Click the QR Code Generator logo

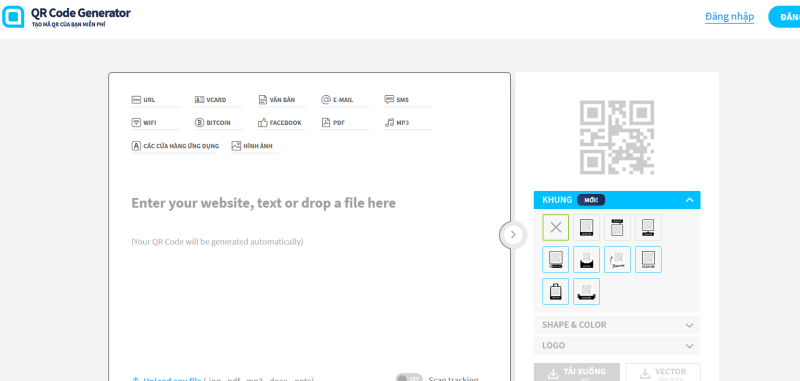(x=66, y=16)
